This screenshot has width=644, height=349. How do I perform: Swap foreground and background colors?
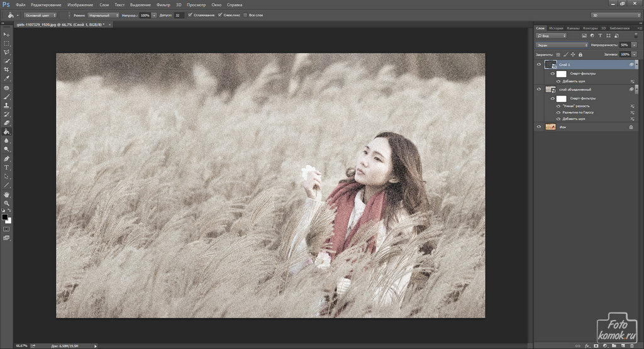[9, 210]
